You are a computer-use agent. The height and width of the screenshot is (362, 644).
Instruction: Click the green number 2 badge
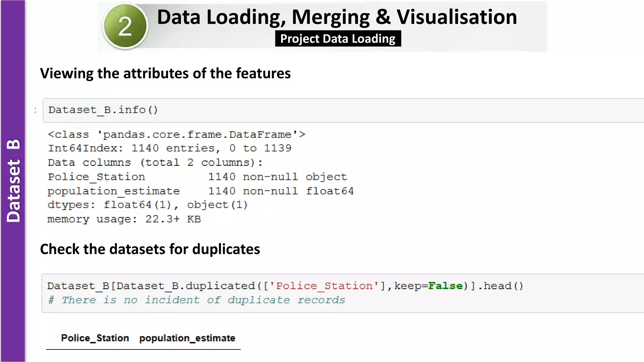coord(125,26)
